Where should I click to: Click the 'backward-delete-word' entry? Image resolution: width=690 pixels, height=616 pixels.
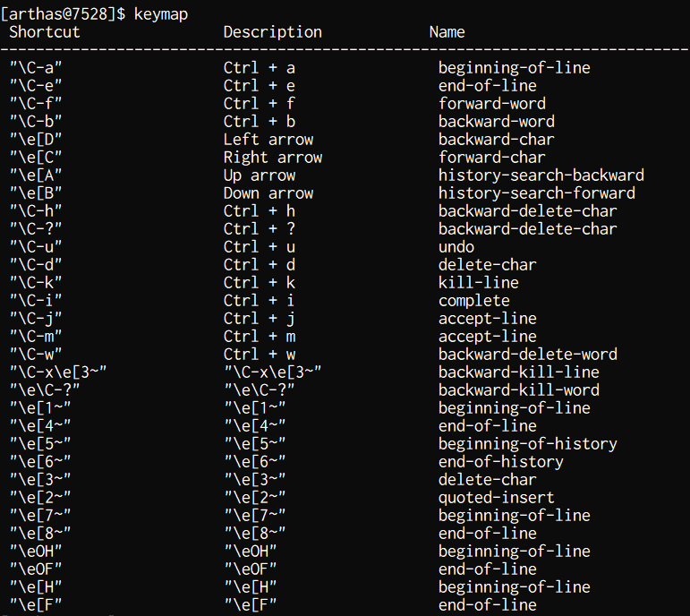click(527, 354)
